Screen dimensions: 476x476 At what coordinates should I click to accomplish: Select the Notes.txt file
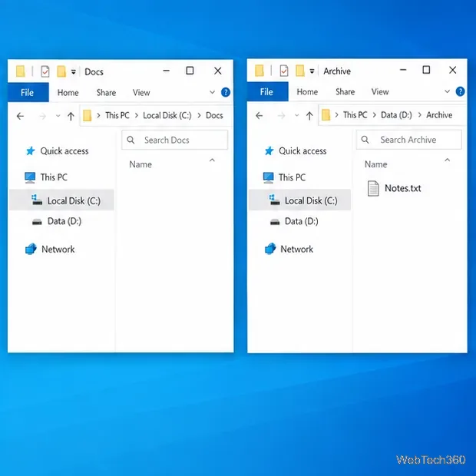tap(394, 188)
